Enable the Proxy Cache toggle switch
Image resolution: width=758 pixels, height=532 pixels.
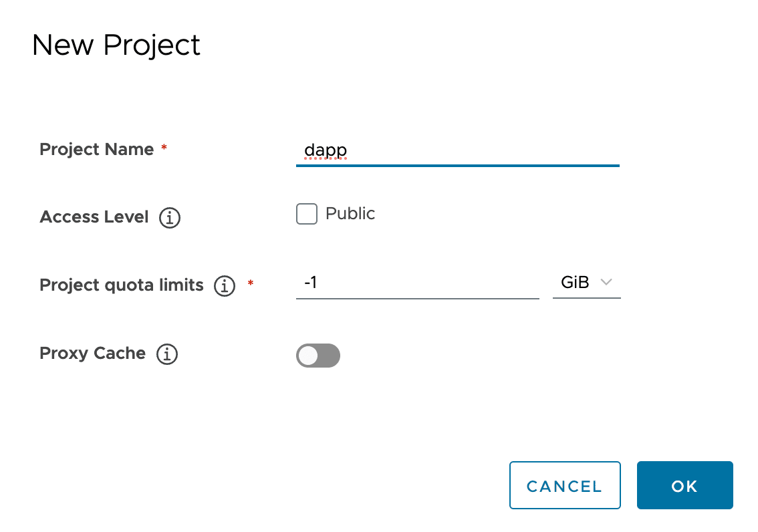[318, 356]
